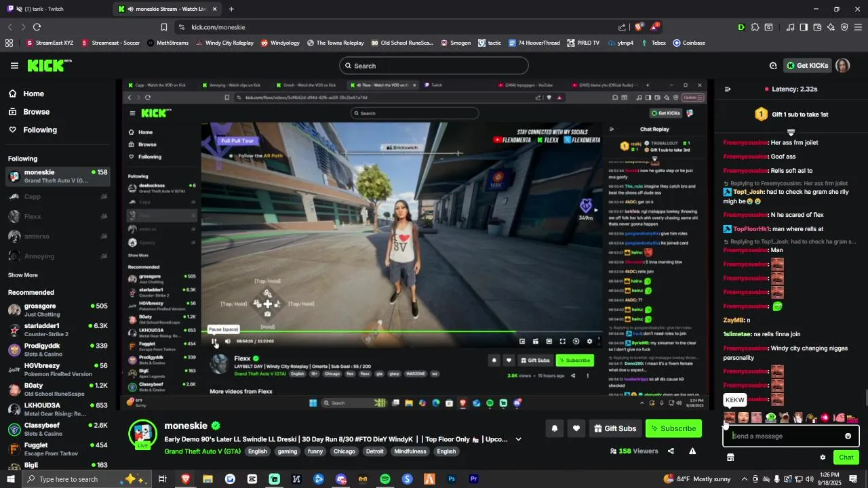This screenshot has height=488, width=868.
Task: Report stream with the warning triangle icon
Action: pyautogui.click(x=692, y=451)
